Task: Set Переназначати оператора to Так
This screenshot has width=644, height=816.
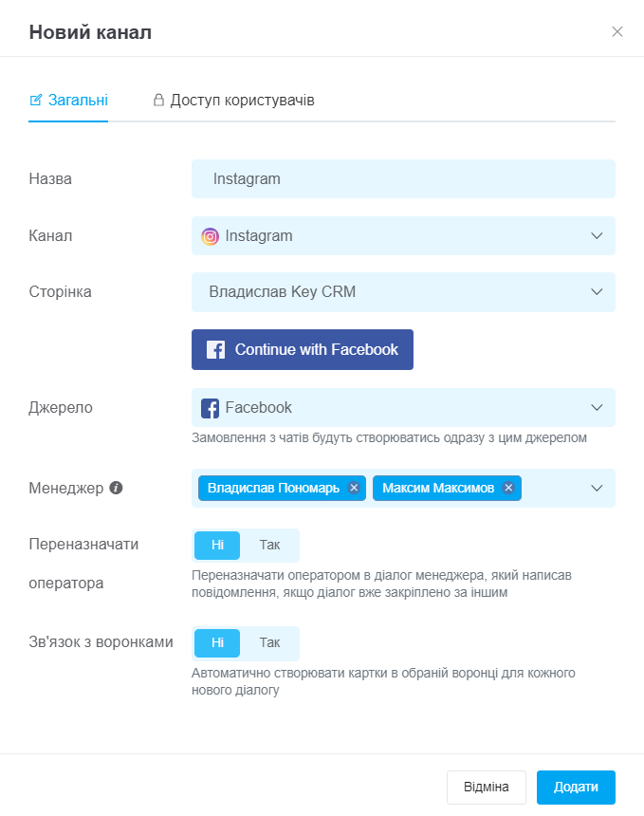Action: tap(269, 545)
